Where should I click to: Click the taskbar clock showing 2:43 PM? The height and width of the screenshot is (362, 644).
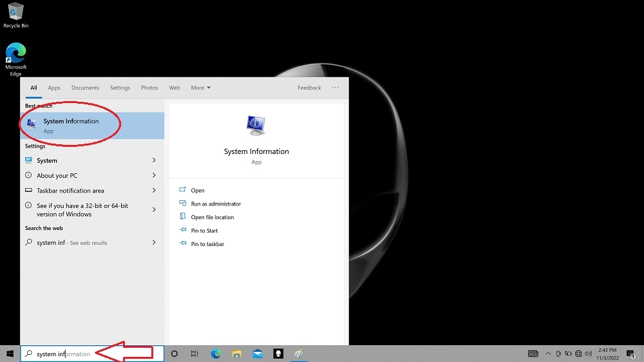[607, 354]
